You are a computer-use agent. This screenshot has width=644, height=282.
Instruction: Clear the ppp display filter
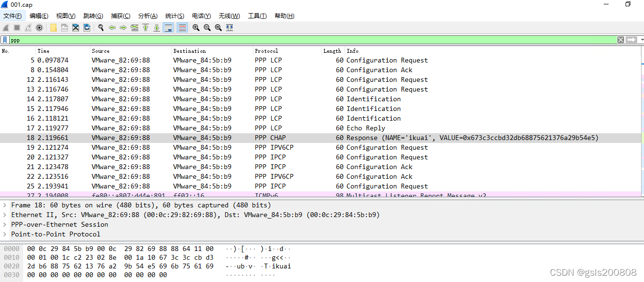coord(620,40)
